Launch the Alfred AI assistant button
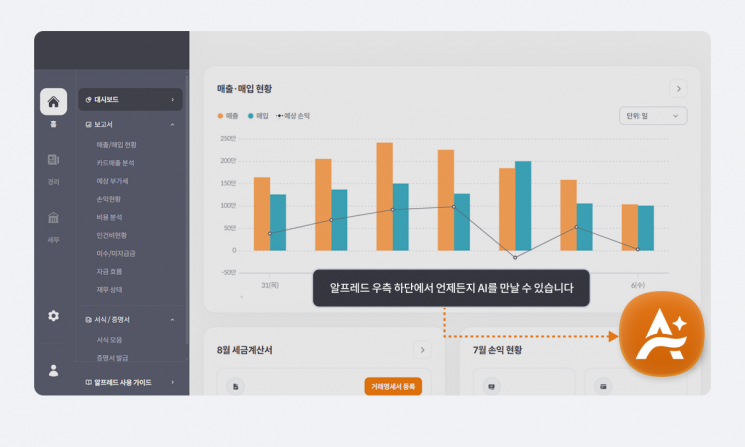Image resolution: width=745 pixels, height=447 pixels. tap(662, 334)
